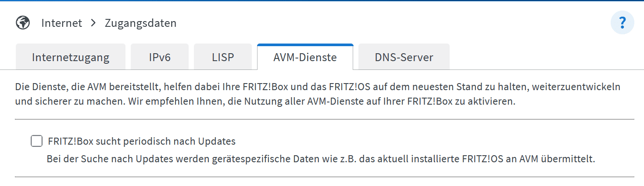
Task: Click the separator line below the update description
Action: click(325, 177)
